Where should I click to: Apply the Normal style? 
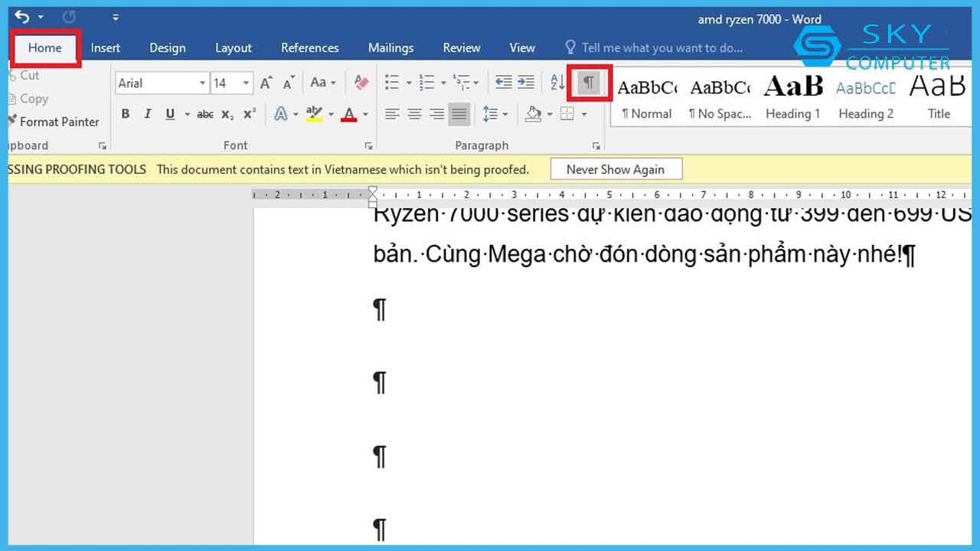point(647,99)
